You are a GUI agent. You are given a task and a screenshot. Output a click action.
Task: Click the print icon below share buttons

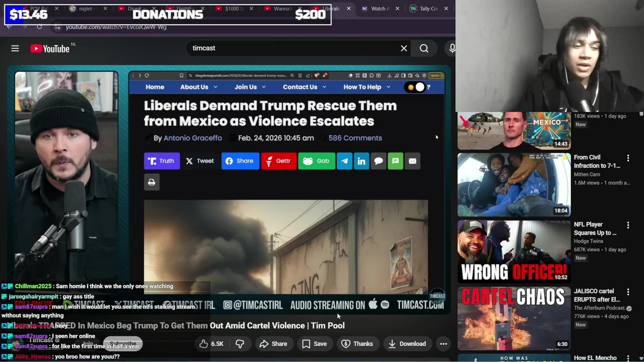[x=151, y=182]
